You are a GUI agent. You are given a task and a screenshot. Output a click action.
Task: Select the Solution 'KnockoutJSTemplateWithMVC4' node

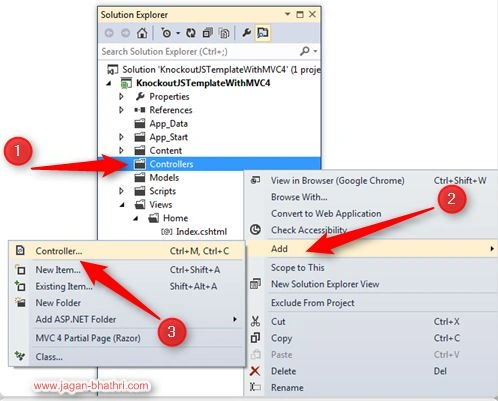point(213,70)
